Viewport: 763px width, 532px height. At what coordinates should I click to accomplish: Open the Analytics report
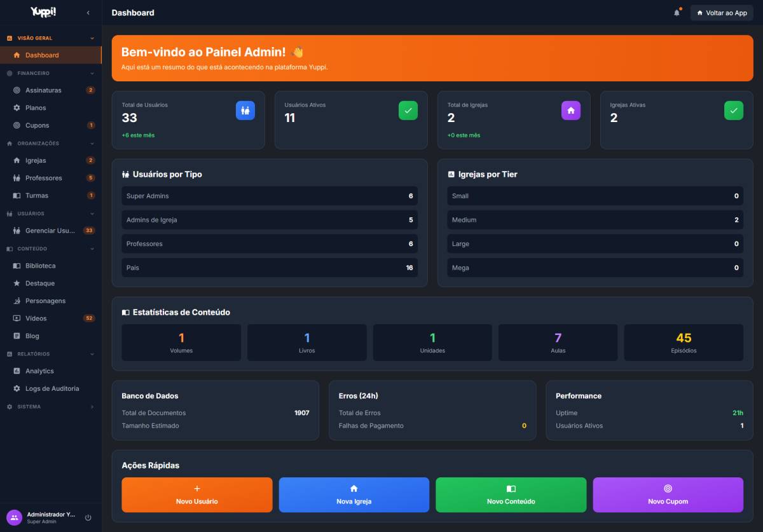point(51,371)
